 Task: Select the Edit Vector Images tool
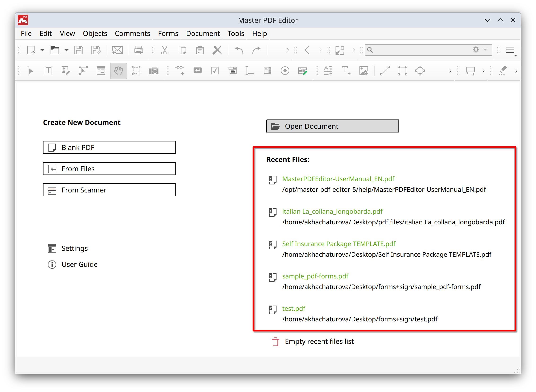[83, 71]
